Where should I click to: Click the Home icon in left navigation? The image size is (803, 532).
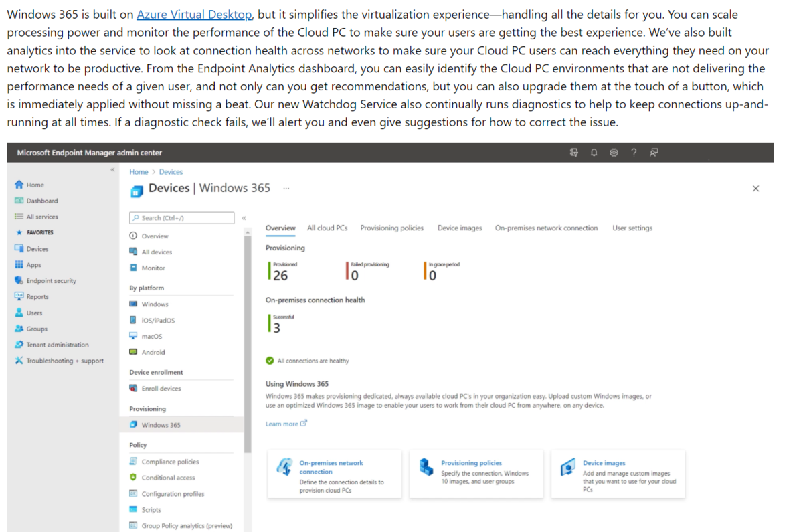(19, 185)
